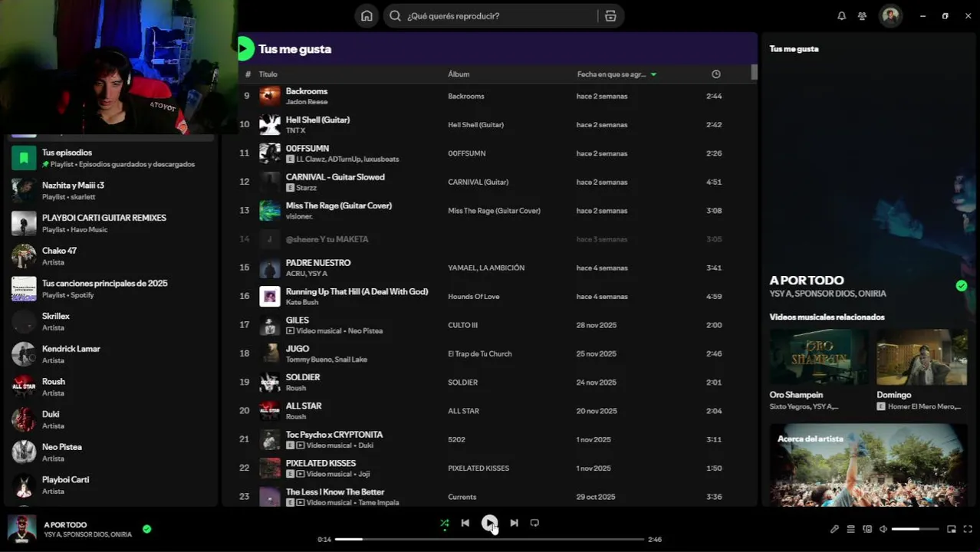The image size is (980, 552).
Task: Sort by duration clock icon
Action: pyautogui.click(x=716, y=74)
